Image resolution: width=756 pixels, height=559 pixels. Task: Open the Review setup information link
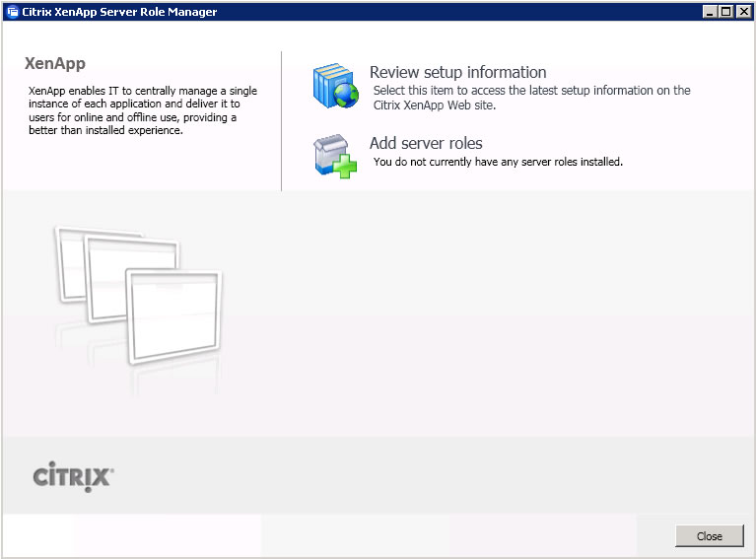click(x=457, y=72)
